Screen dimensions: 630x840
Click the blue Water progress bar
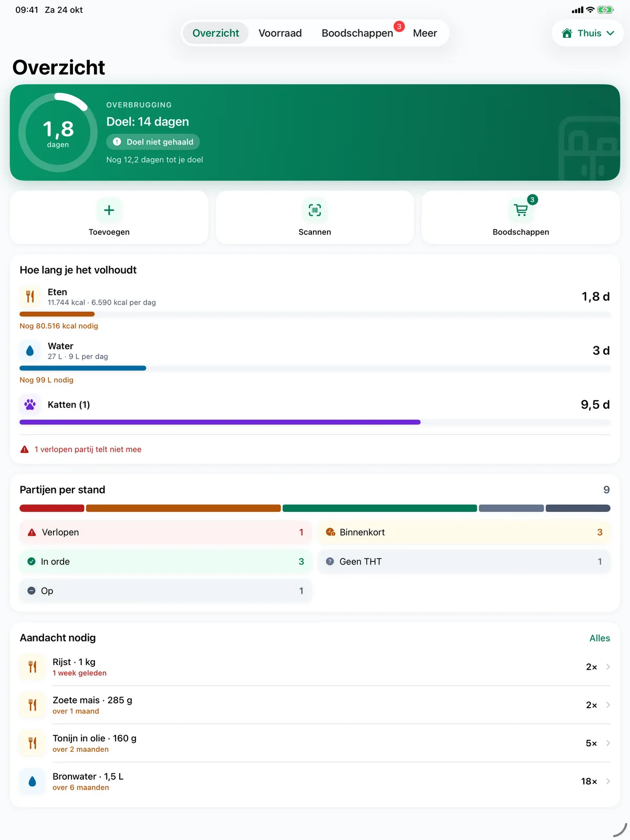83,368
